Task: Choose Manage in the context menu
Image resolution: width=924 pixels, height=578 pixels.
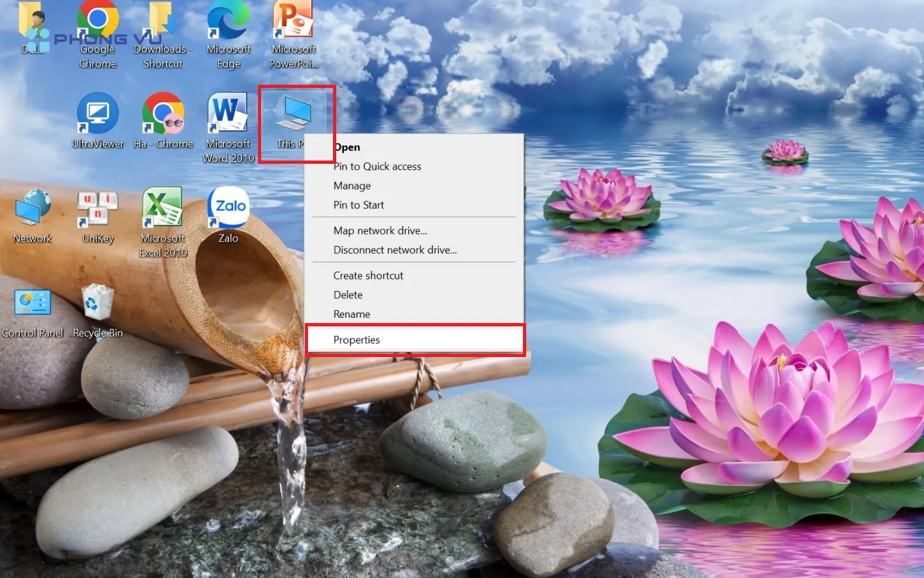Action: coord(352,186)
